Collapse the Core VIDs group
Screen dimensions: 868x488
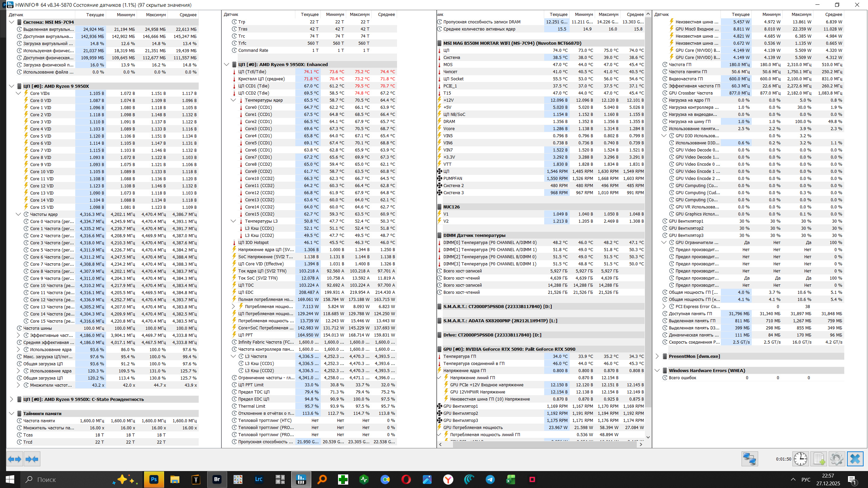point(19,93)
